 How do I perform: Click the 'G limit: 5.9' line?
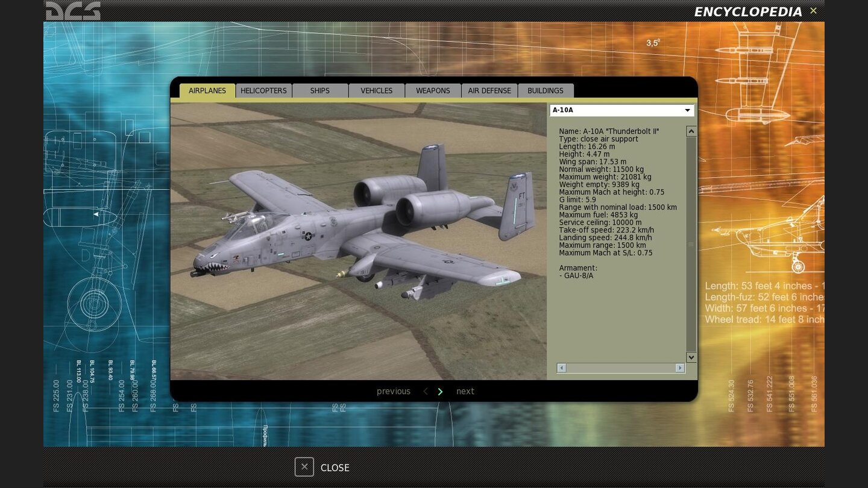pyautogui.click(x=577, y=200)
